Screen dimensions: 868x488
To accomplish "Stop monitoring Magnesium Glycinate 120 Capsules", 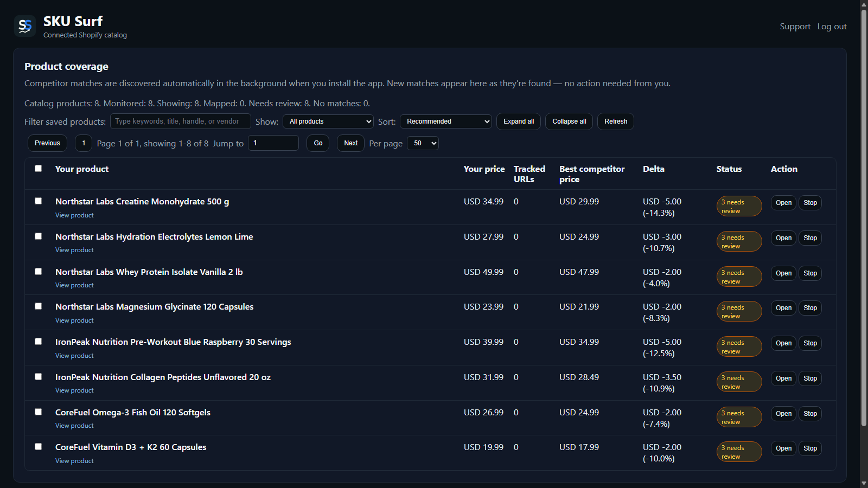I will pos(810,308).
